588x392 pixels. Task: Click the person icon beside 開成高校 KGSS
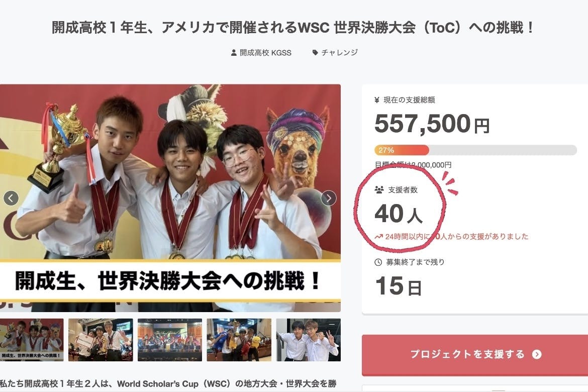[234, 52]
